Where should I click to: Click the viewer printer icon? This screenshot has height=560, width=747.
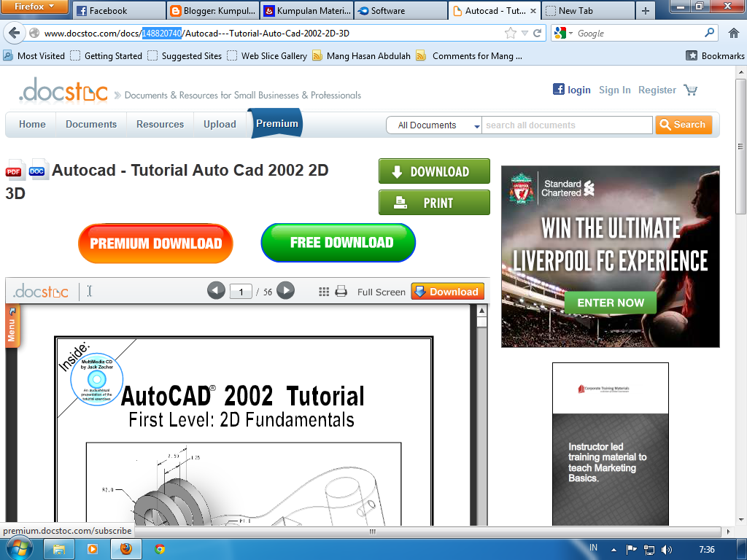pos(341,291)
